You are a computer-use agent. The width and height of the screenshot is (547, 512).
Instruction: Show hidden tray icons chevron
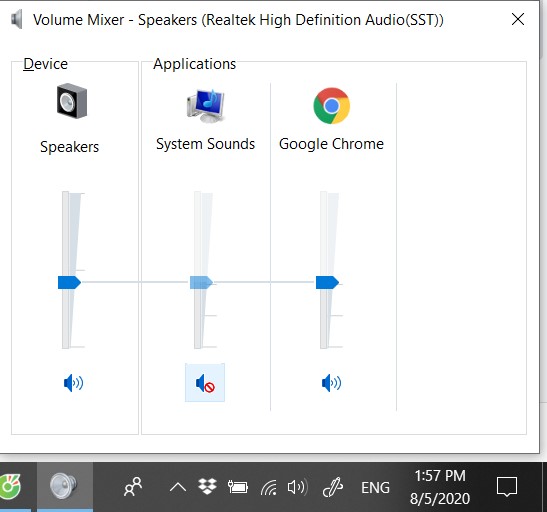(x=178, y=487)
